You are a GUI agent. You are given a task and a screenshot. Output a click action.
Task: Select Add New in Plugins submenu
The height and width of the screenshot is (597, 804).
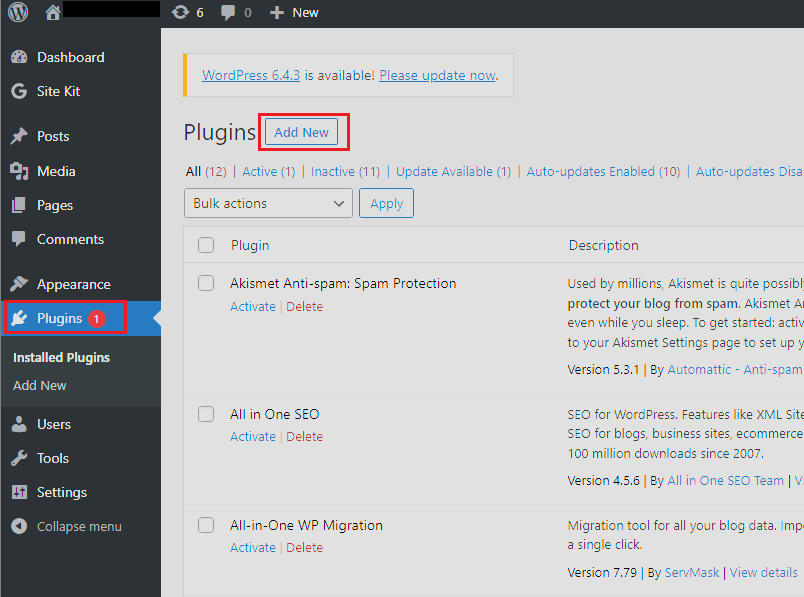39,385
